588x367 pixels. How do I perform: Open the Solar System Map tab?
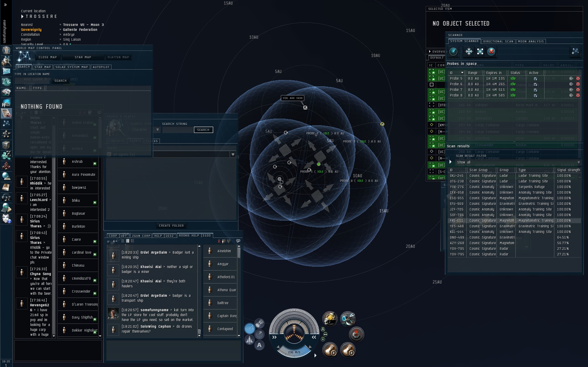click(x=72, y=67)
